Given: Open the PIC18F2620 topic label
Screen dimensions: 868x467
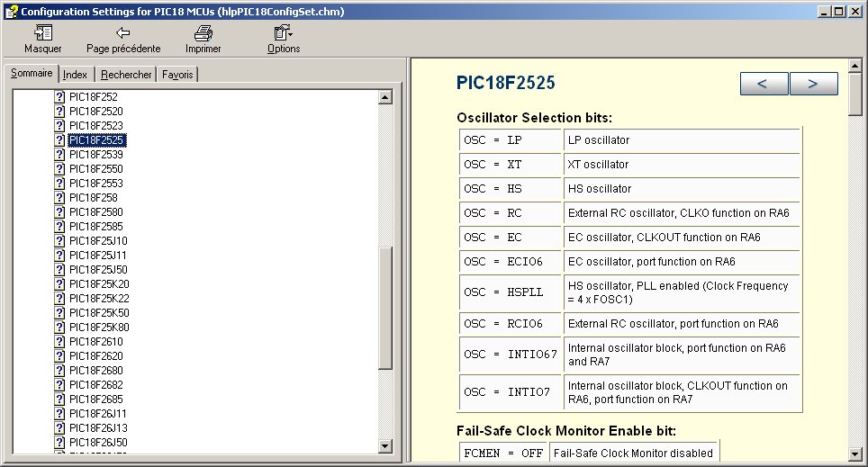Looking at the screenshot, I should [95, 355].
